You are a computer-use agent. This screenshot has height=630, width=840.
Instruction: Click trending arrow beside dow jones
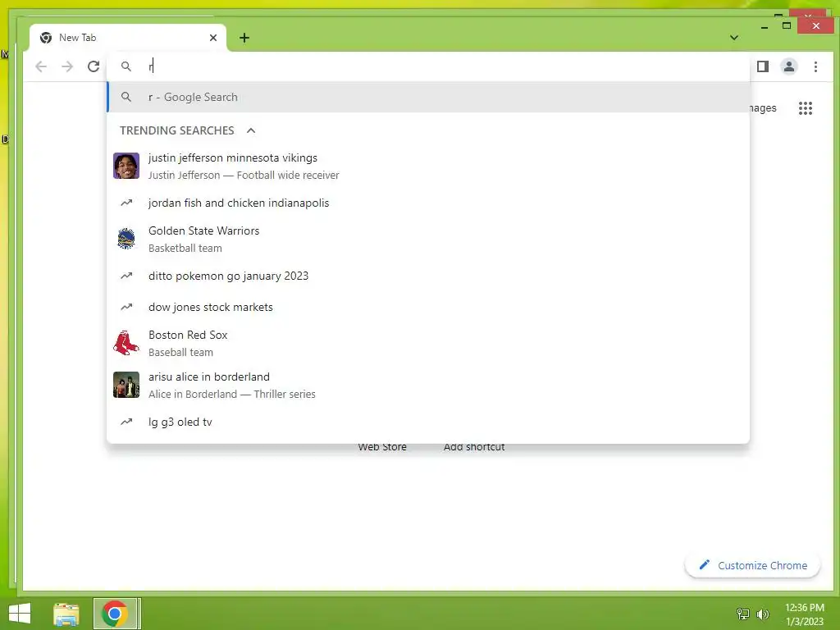(x=126, y=307)
